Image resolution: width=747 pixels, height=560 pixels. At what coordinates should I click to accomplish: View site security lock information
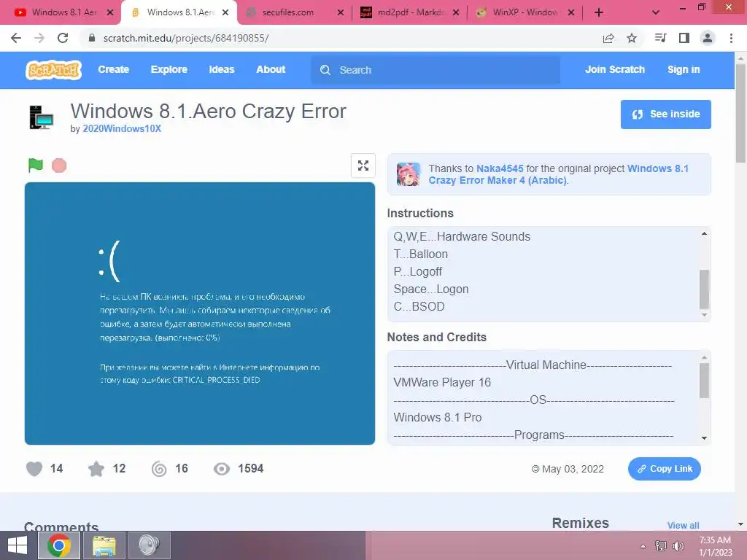[x=93, y=38]
